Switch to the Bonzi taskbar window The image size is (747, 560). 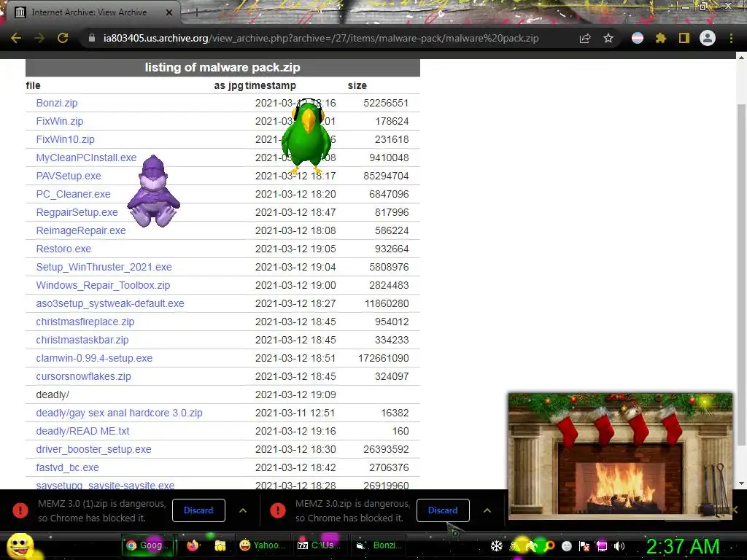pos(379,545)
